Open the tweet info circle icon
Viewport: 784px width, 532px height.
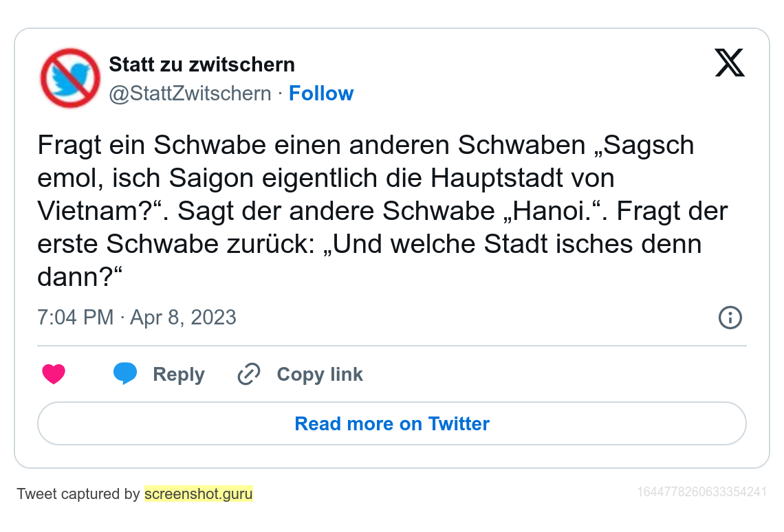click(730, 318)
